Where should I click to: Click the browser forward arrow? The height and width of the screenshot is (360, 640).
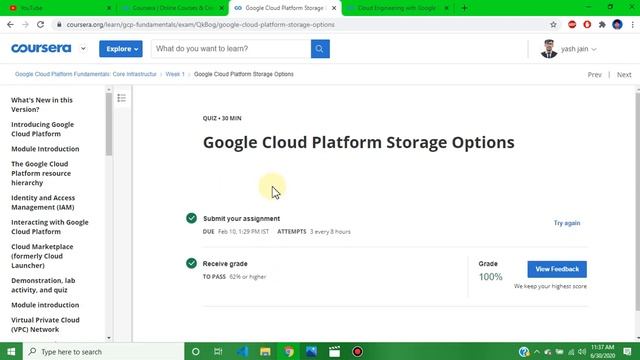pos(25,24)
